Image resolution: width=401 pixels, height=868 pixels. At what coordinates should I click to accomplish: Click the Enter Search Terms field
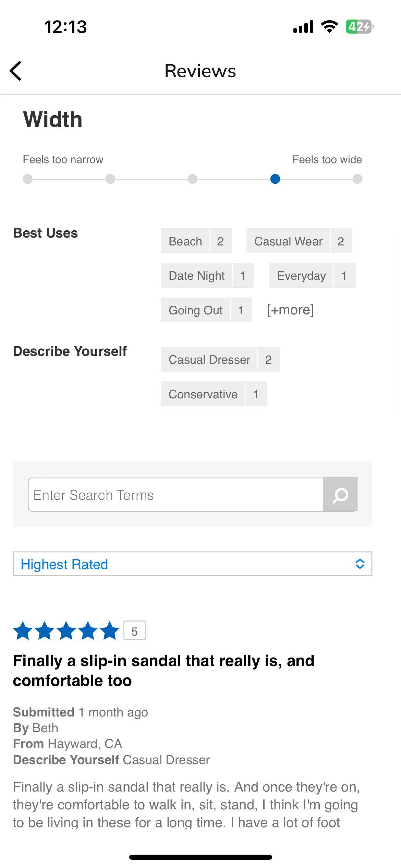click(175, 495)
